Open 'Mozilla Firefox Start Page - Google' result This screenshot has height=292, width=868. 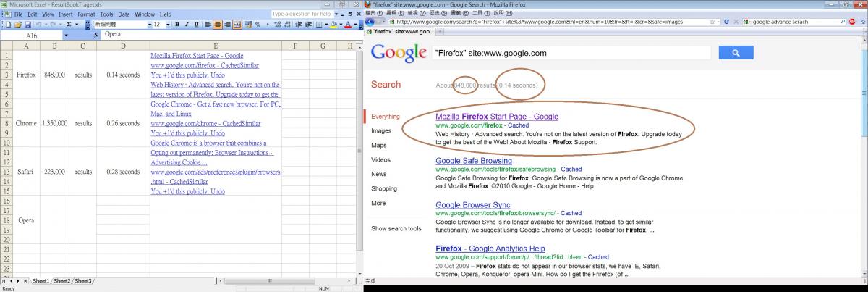497,117
